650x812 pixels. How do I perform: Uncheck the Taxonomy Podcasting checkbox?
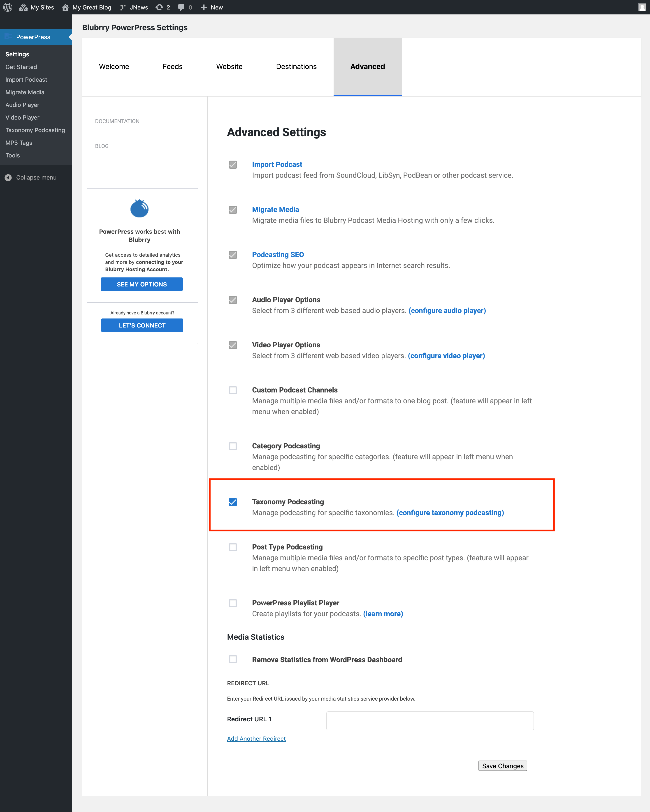click(233, 502)
